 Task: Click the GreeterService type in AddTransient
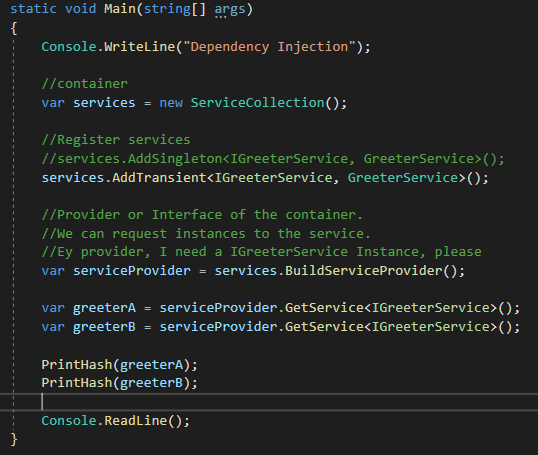403,177
